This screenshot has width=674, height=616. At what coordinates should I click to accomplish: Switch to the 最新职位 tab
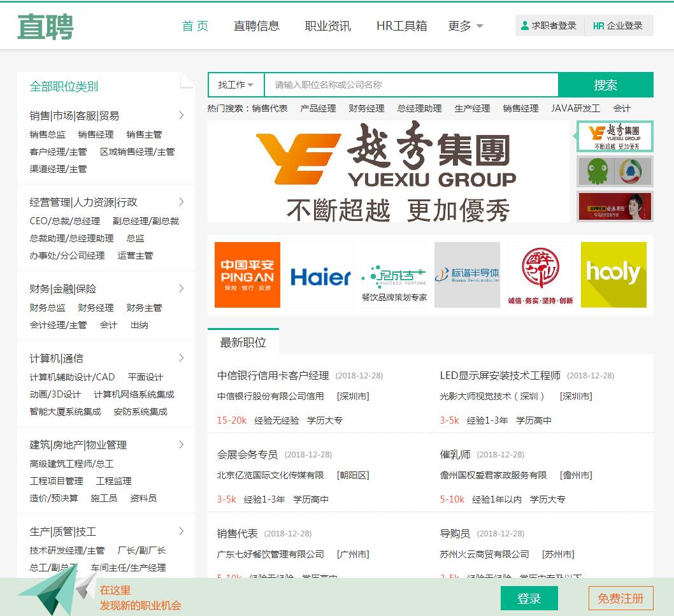tap(243, 342)
